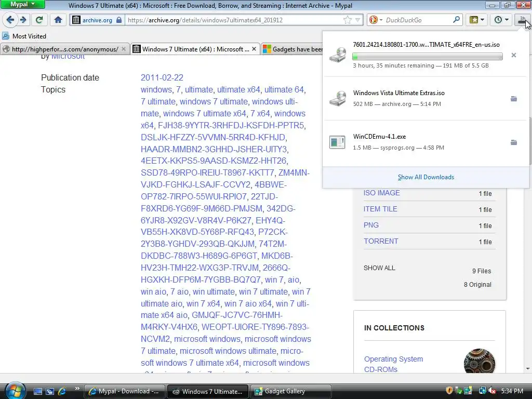Viewport: 532px width, 399px height.
Task: Click the security shield tray icon
Action: click(449, 391)
